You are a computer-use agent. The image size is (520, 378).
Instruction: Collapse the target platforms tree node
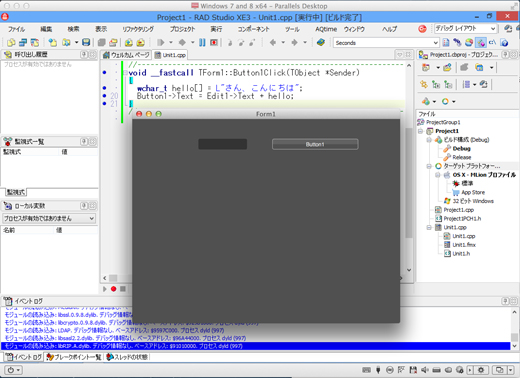(429, 166)
